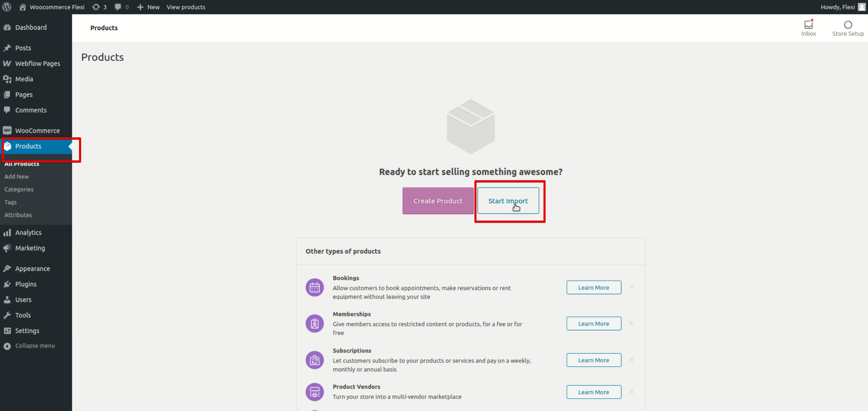868x411 pixels.
Task: Click the Media icon in sidebar
Action: pyautogui.click(x=7, y=79)
